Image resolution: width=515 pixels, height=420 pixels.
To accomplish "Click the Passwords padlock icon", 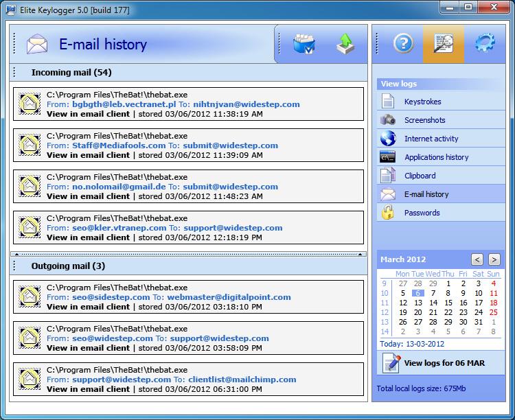I will point(388,213).
